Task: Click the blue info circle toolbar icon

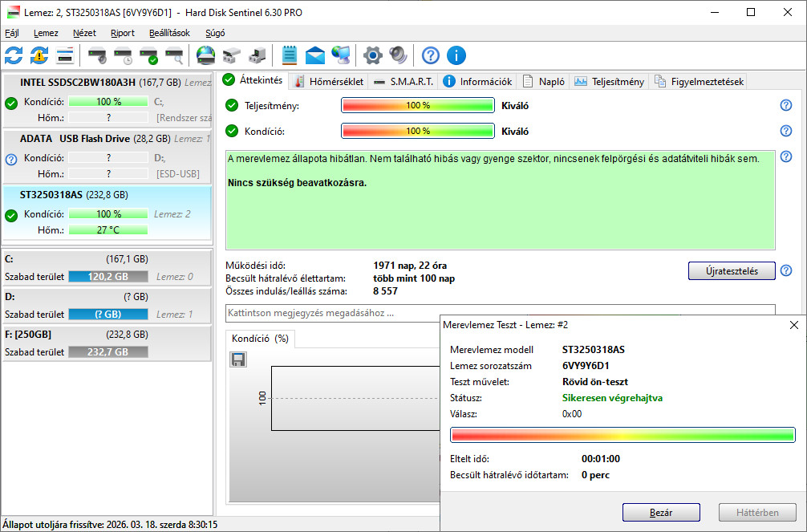Action: pyautogui.click(x=456, y=55)
